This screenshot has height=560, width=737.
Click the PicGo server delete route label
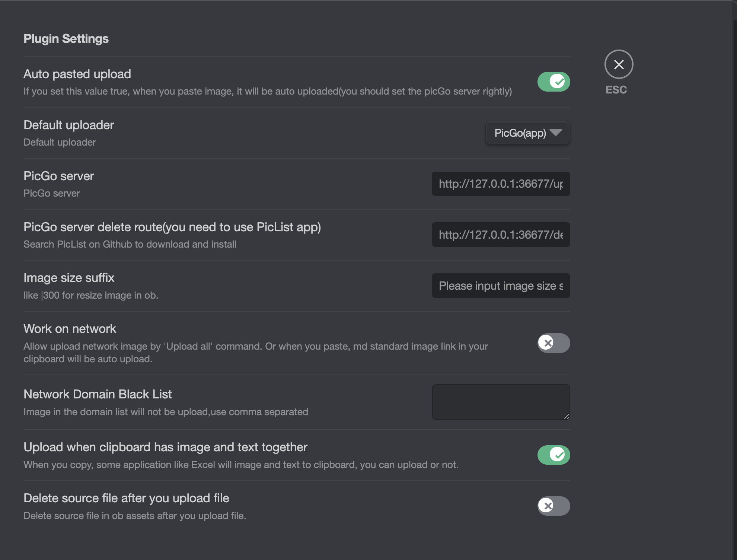(x=172, y=227)
